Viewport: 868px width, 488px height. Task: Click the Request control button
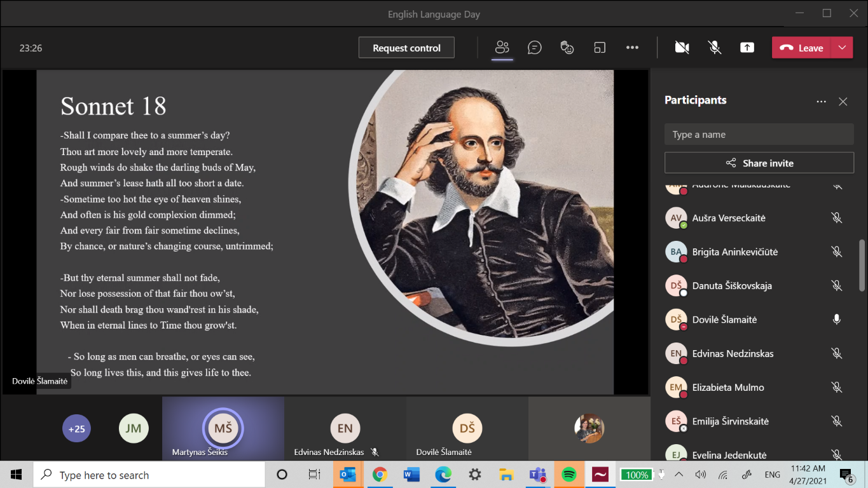(406, 48)
